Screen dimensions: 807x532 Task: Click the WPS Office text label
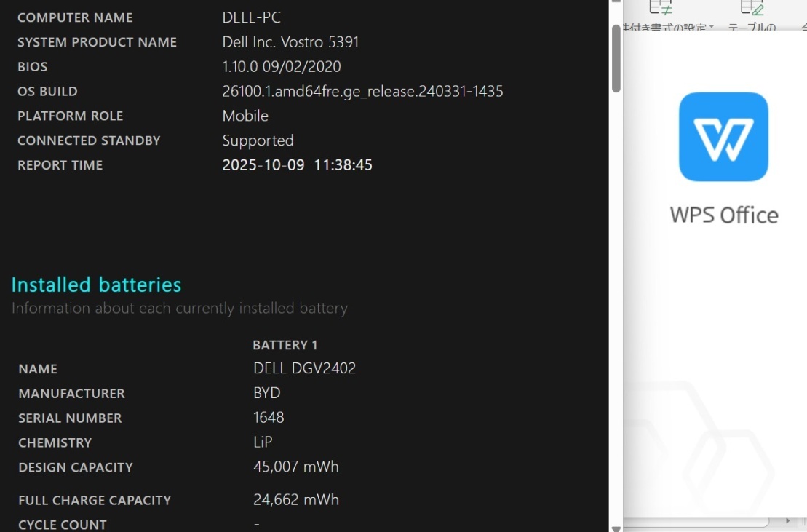point(723,215)
